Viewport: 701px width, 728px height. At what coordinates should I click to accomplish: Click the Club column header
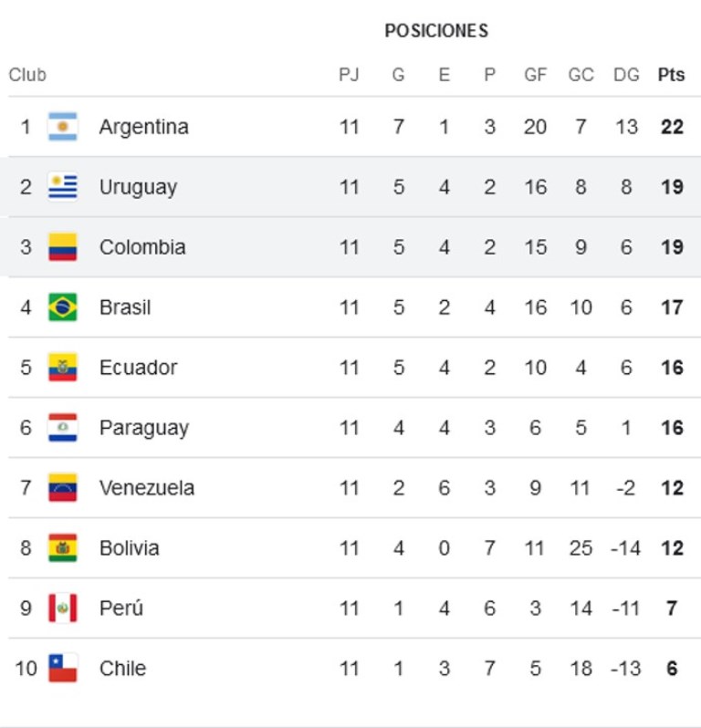(27, 75)
